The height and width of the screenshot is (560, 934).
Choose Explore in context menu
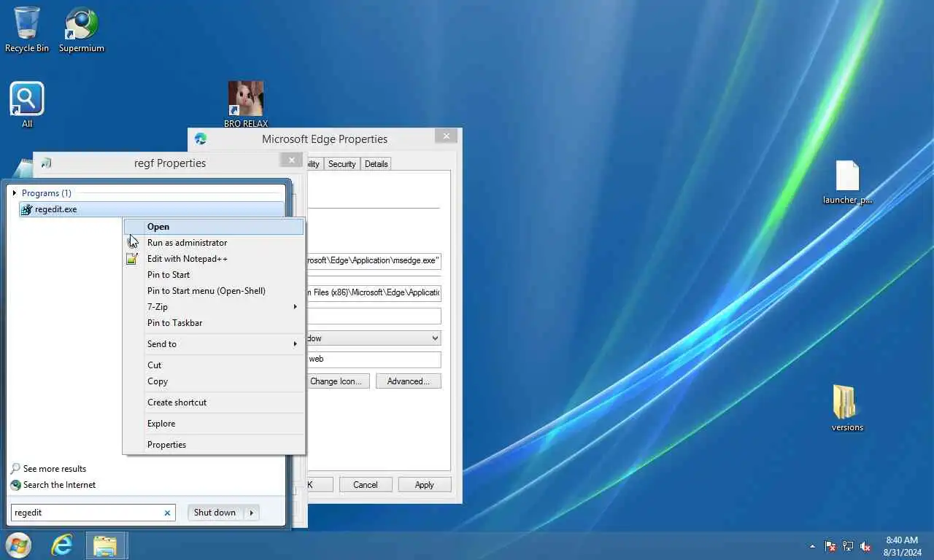(214, 424)
